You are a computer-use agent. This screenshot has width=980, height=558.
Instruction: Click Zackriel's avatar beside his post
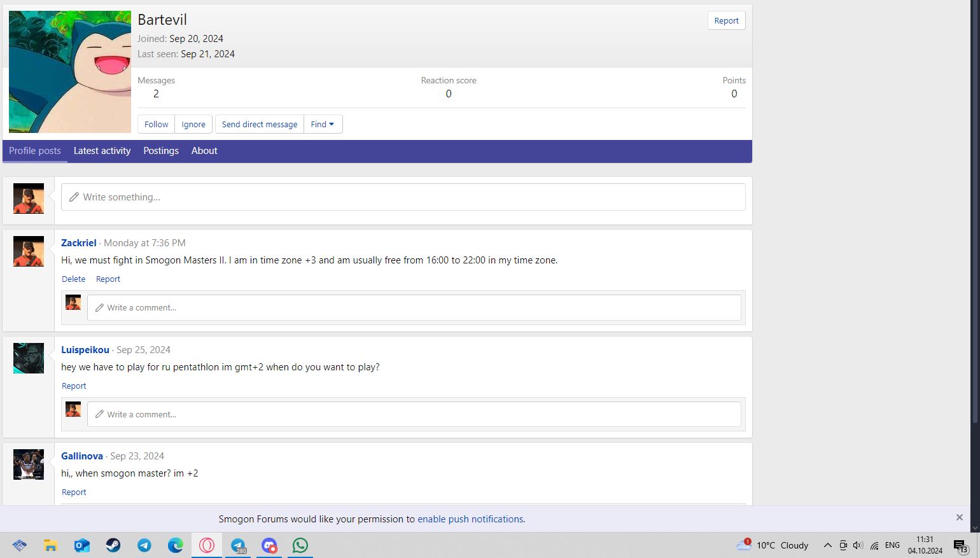(29, 251)
